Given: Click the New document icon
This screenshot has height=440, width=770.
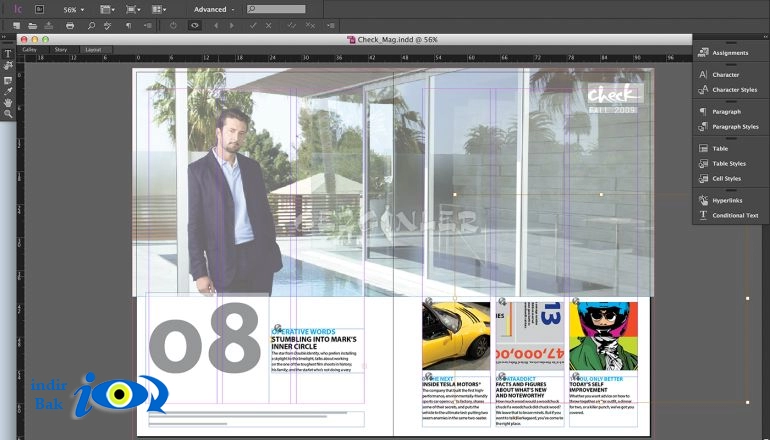Looking at the screenshot, I should pos(17,26).
